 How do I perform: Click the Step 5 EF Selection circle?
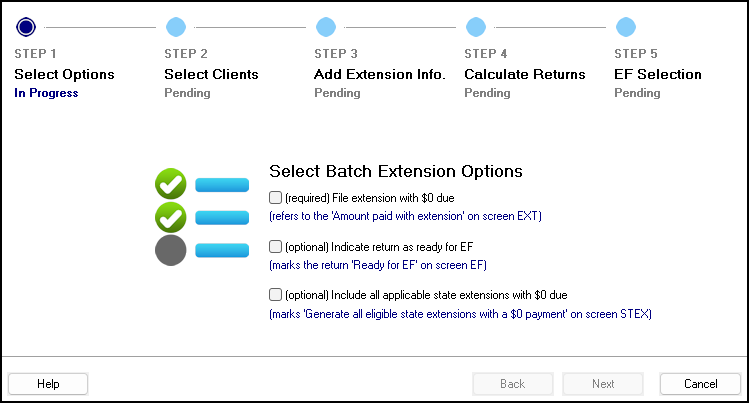click(626, 27)
